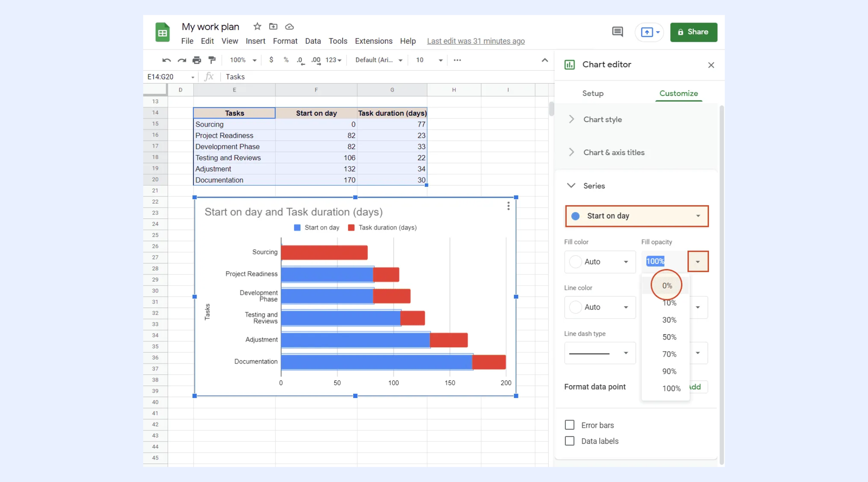The height and width of the screenshot is (482, 868).
Task: Open the Tools menu
Action: click(338, 41)
